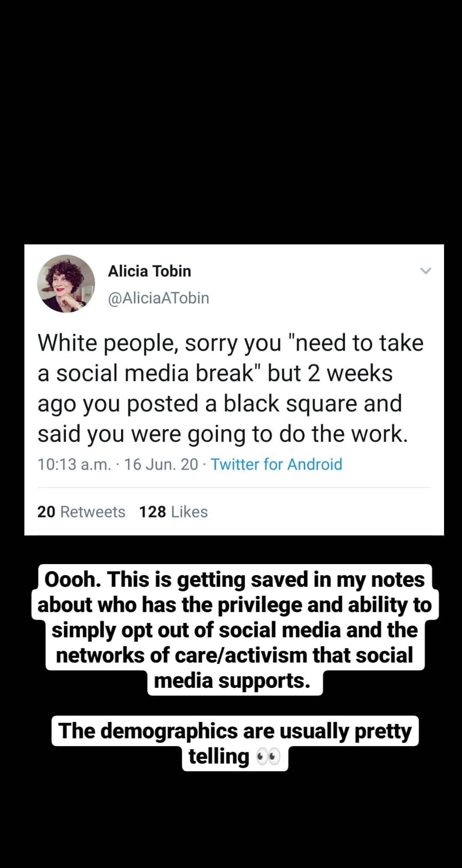Screen dimensions: 462x868
Task: Tap the "demographics are usually pretty" caption line
Action: [x=235, y=731]
